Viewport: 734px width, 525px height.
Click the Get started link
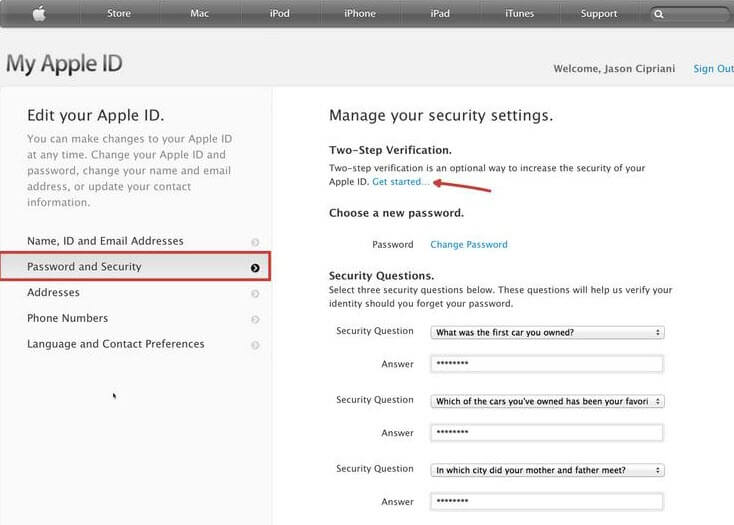400,182
